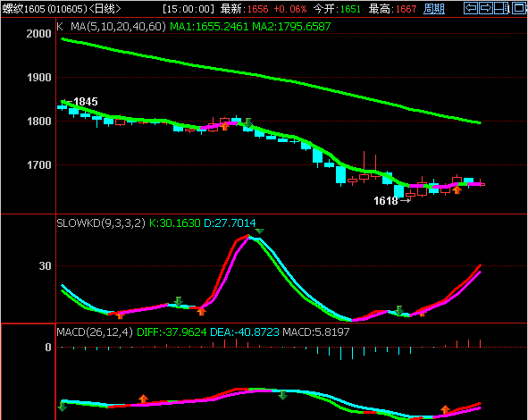Screen dimensions: 528x420
Task: Click the orange up arrow in MACD panel right
Action: [445, 409]
